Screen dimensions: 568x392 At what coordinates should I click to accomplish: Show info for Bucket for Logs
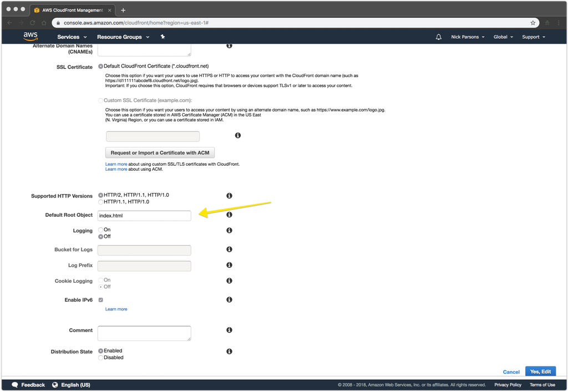(229, 250)
